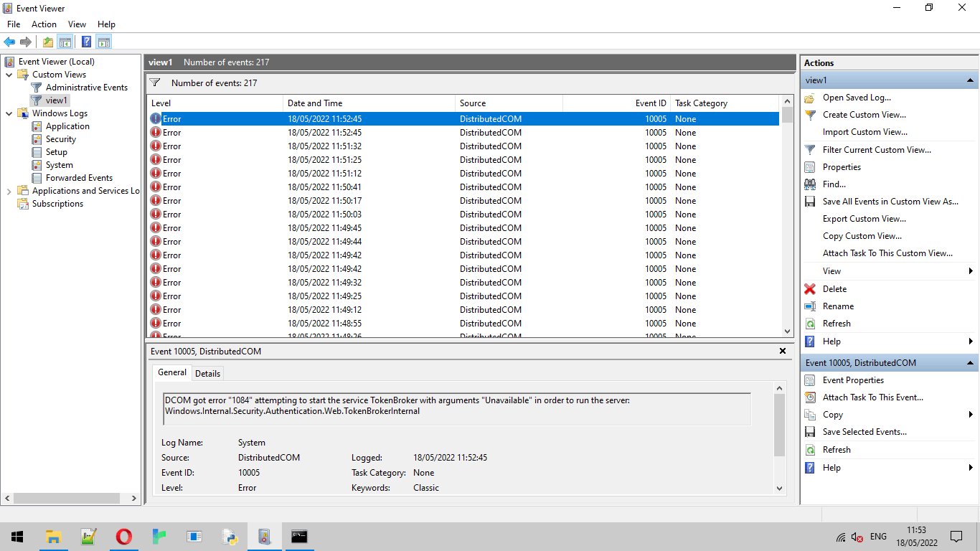Click the volume icon in system tray

[857, 537]
